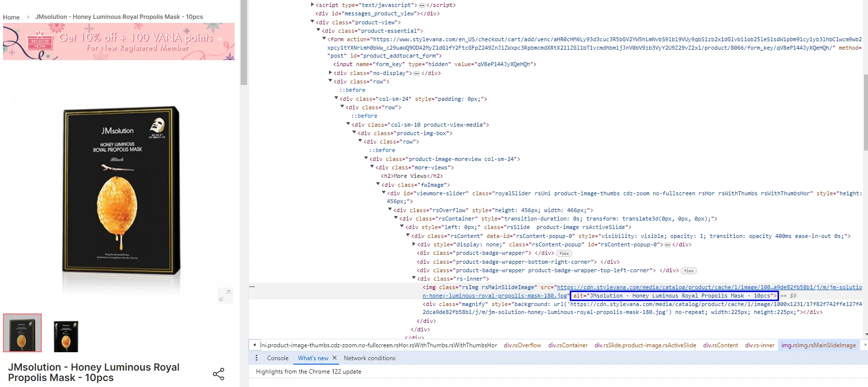Screen dimensions: 868x387
Task: Expand the no-display div ellipsis badge
Action: point(417,73)
